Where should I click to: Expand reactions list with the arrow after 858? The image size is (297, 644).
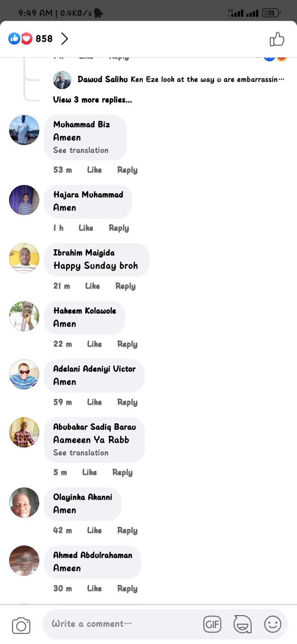coord(64,39)
